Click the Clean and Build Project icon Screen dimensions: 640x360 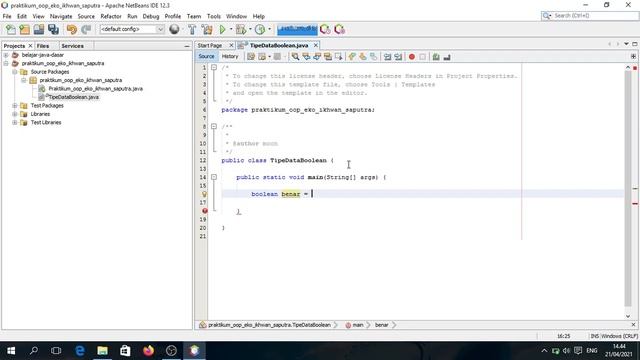(207, 29)
